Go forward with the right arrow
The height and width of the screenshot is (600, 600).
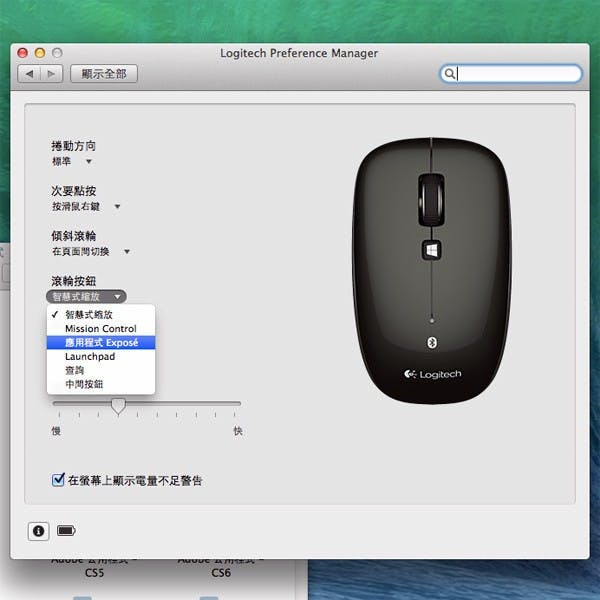pos(51,73)
